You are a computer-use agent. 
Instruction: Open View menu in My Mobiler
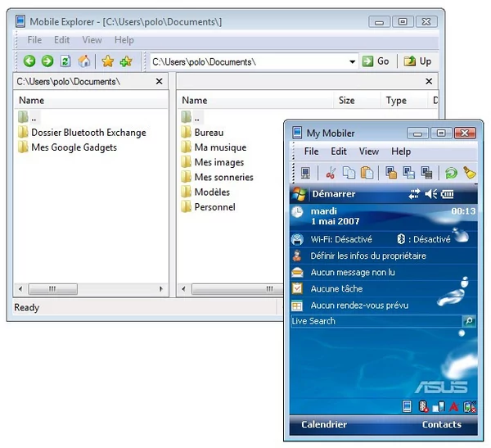pyautogui.click(x=369, y=152)
